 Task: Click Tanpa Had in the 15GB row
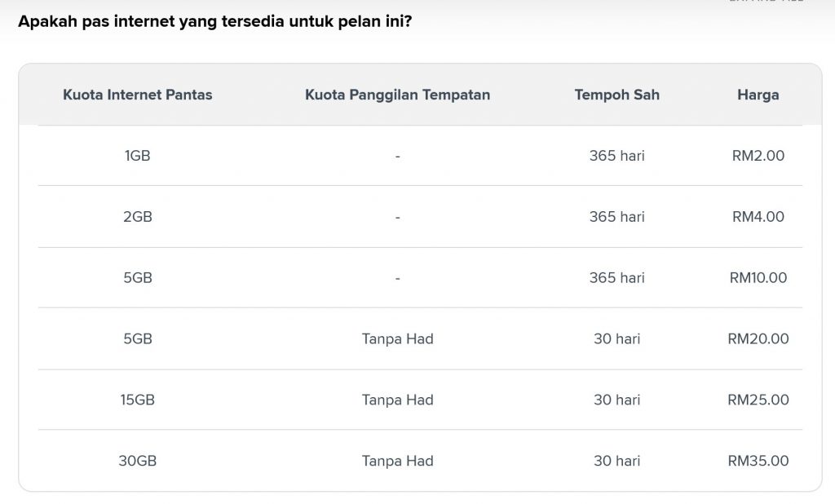pyautogui.click(x=397, y=400)
